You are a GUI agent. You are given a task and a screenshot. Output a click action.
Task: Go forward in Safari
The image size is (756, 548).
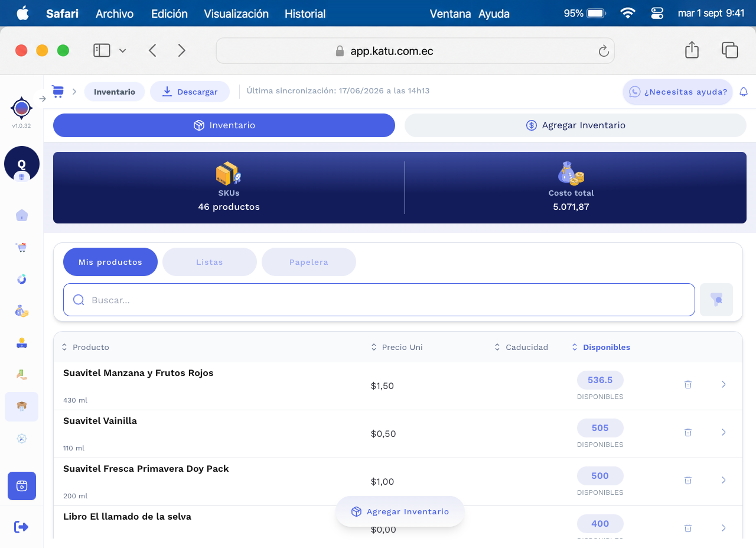click(182, 51)
